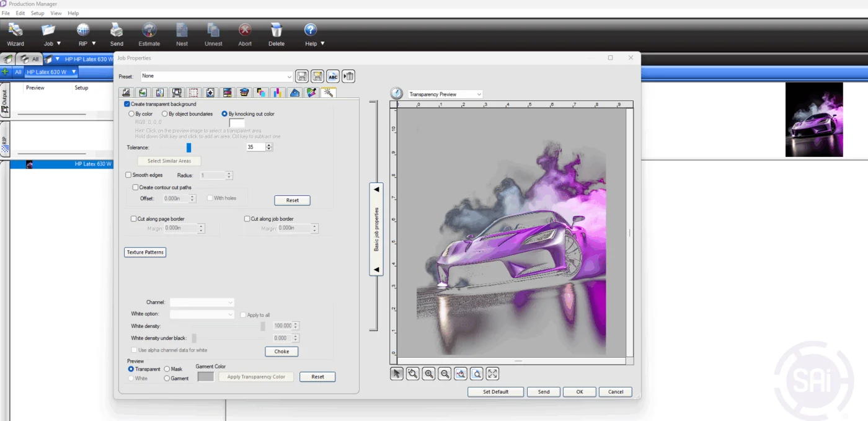Adjust Tolerance value with the stepper arrows
Viewport: 868px width, 421px height.
pos(269,147)
